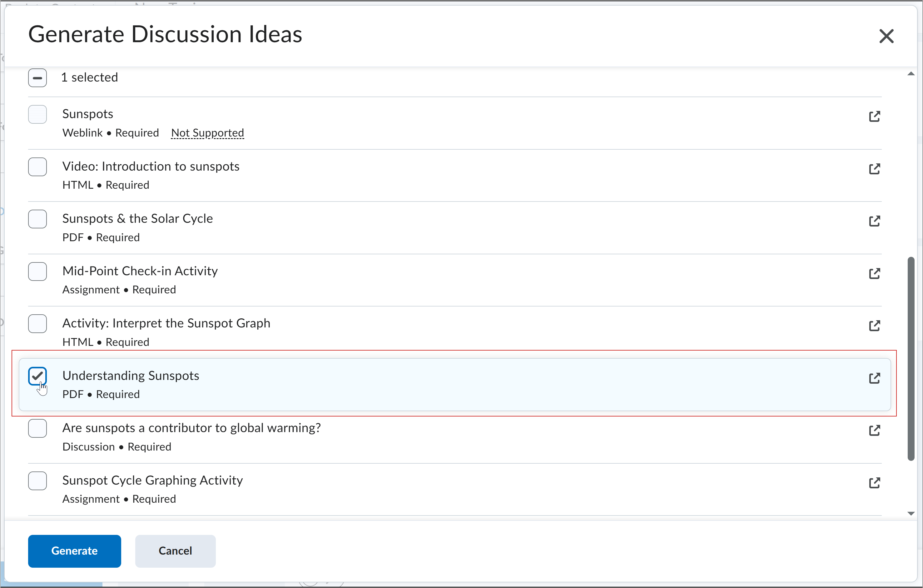Click the Not Supported link
This screenshot has height=588, width=923.
tap(207, 133)
